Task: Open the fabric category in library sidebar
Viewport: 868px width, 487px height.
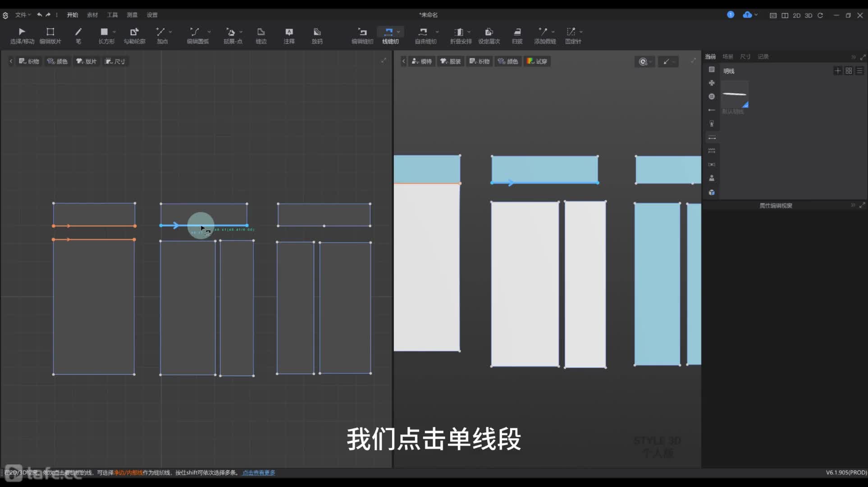Action: 712,69
